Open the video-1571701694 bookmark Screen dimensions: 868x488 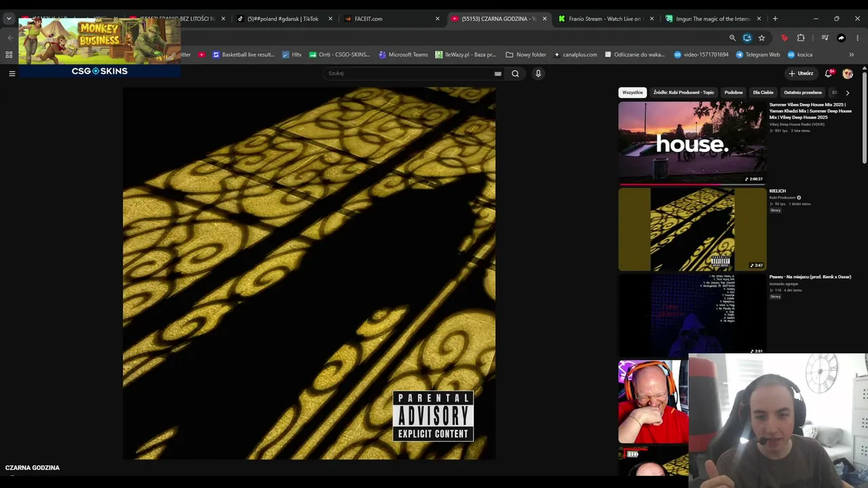[702, 55]
